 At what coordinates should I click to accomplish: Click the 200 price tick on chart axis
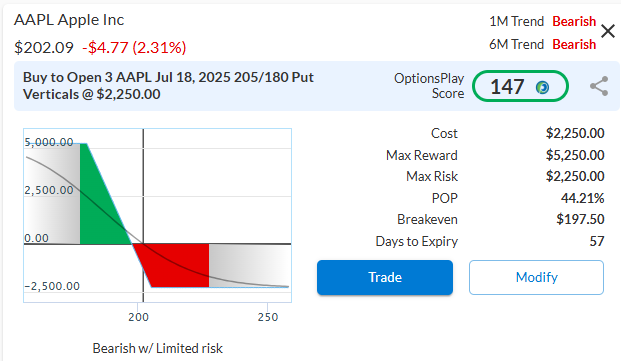tap(138, 317)
